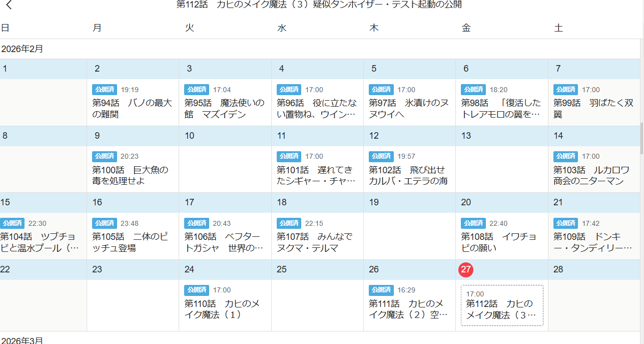Click the 公開済 badge on episode 第104話
This screenshot has height=344, width=644.
12,223
